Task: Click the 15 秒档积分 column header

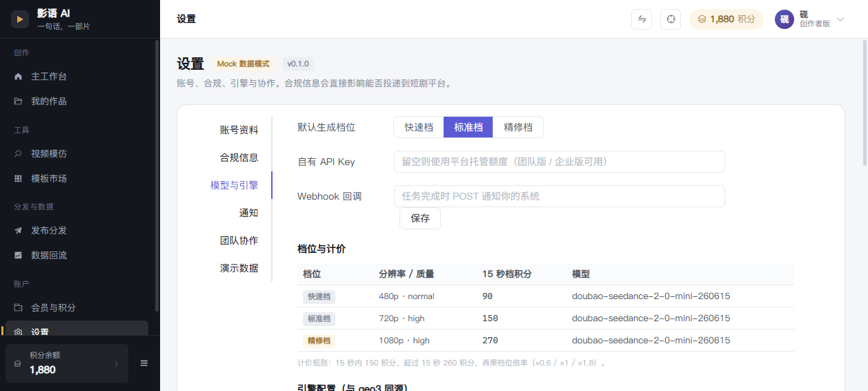Action: click(507, 274)
